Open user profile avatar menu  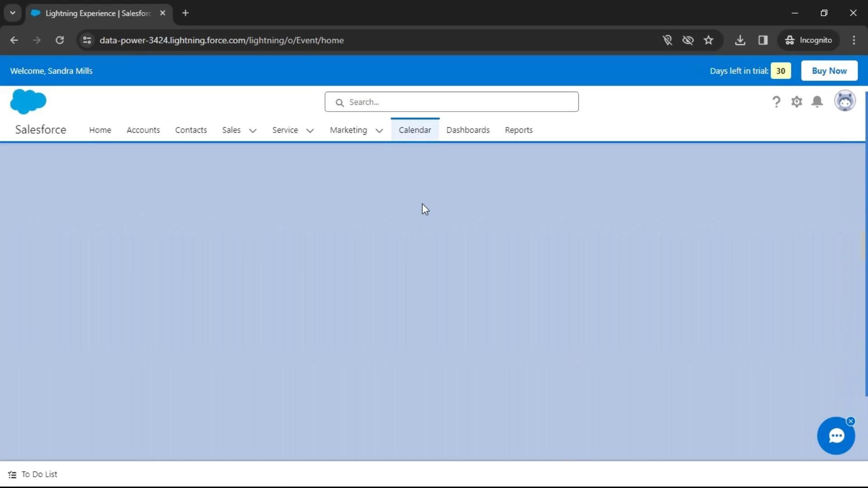click(844, 101)
